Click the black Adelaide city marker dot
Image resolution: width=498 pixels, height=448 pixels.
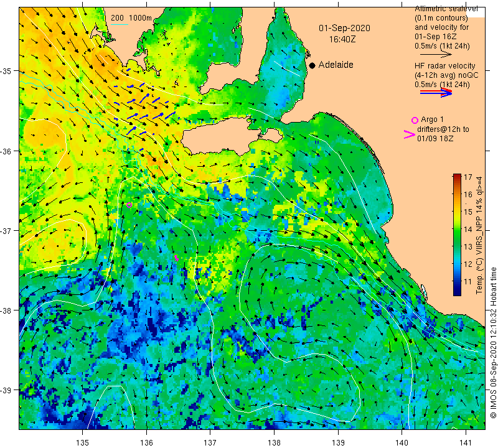tap(312, 65)
